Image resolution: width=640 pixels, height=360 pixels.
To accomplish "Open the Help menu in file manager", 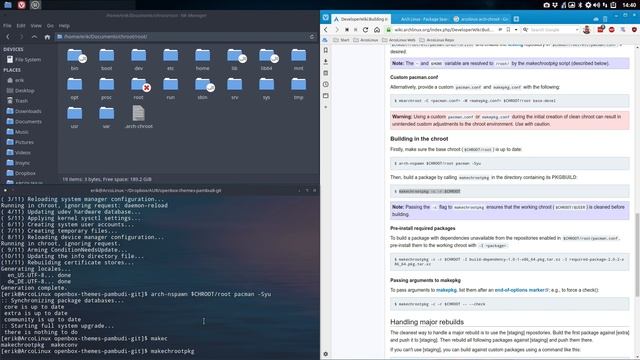I will click(x=64, y=26).
